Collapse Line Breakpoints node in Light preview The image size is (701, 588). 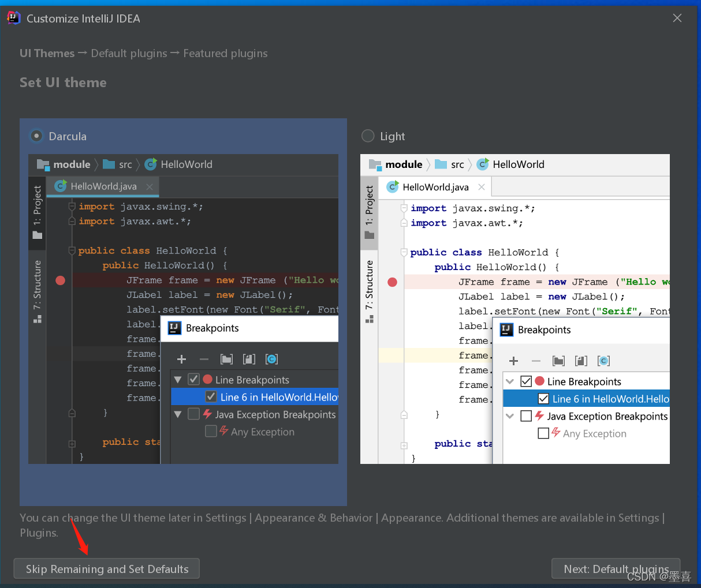point(510,381)
